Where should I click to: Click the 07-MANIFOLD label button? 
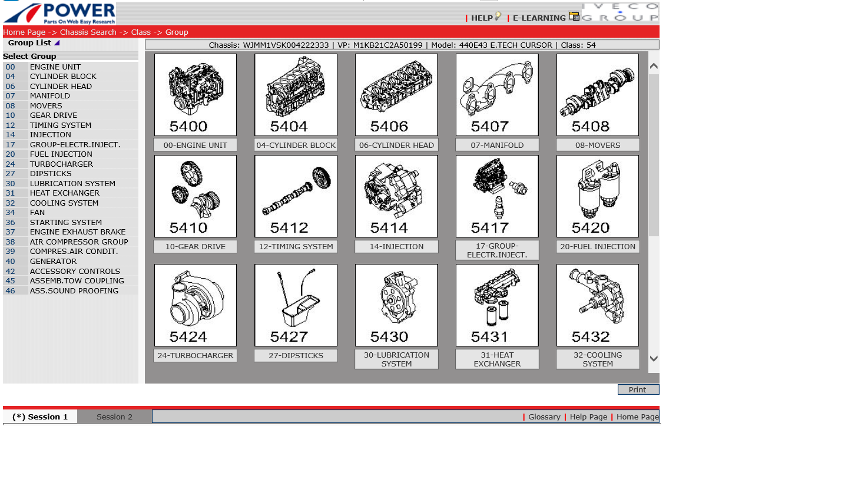coord(497,145)
